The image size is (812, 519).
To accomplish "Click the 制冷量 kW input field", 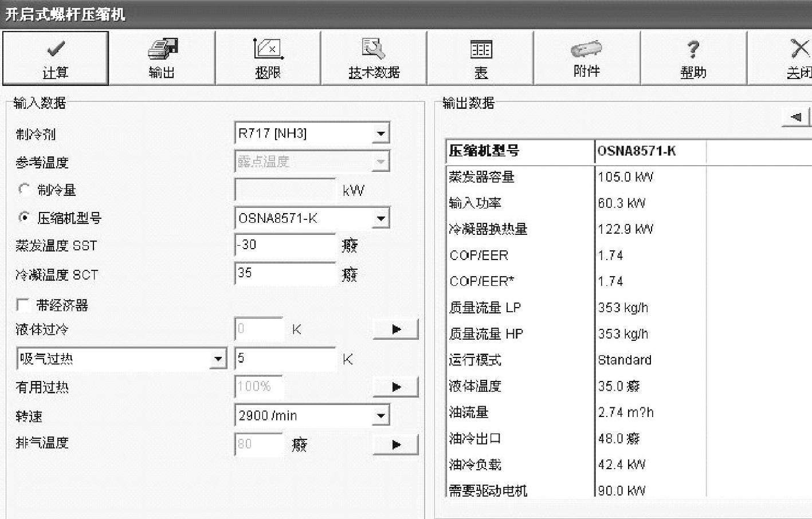I will [x=285, y=190].
